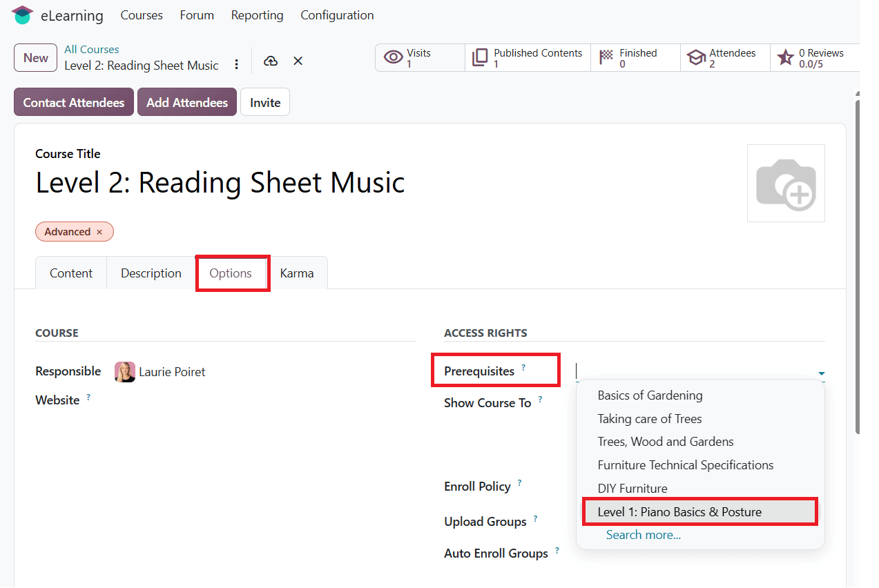879x588 pixels.
Task: Show help tooltip for Show Course To
Action: (x=540, y=400)
